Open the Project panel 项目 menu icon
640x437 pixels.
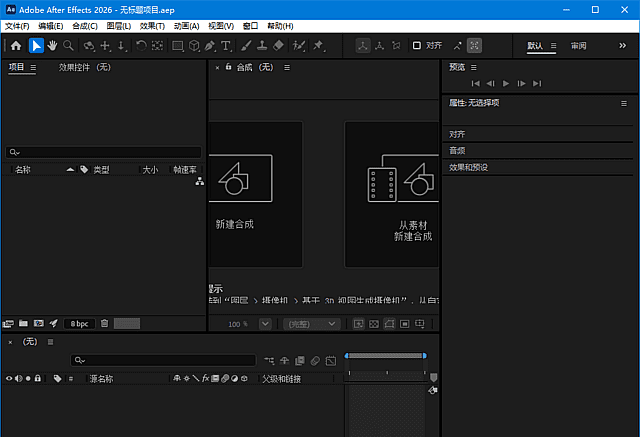pyautogui.click(x=33, y=68)
